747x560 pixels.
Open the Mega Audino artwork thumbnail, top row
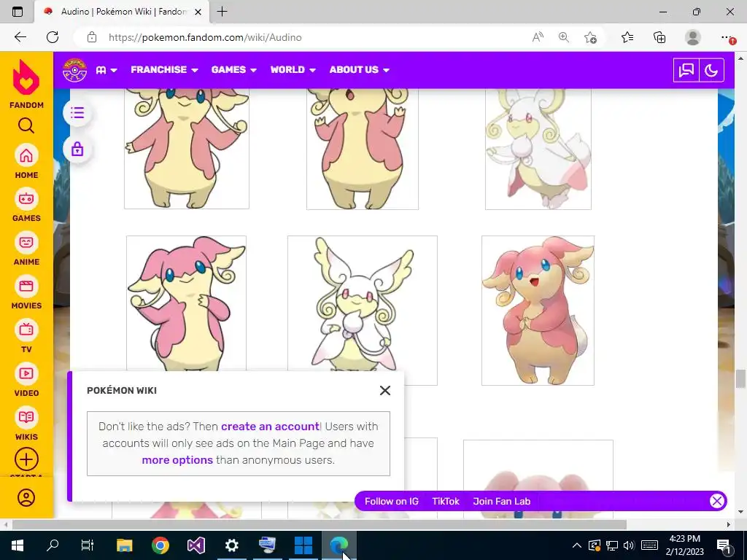(x=538, y=149)
